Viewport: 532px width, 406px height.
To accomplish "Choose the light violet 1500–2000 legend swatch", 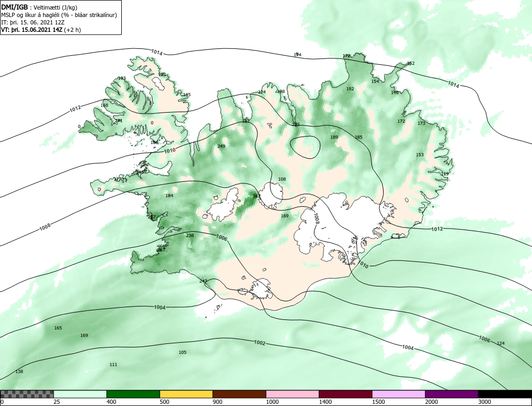I will 398,394.
